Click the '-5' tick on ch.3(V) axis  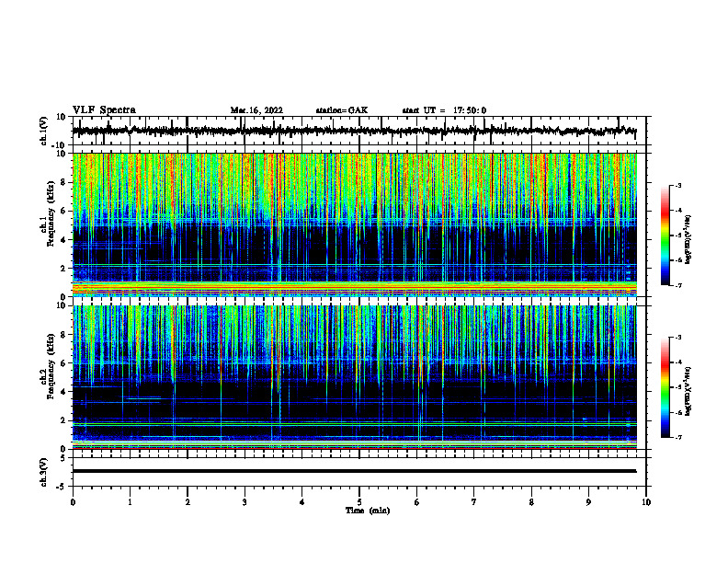63,487
